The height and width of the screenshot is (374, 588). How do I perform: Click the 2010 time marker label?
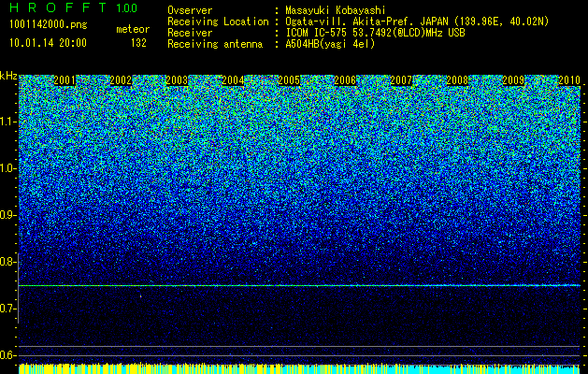[x=569, y=80]
